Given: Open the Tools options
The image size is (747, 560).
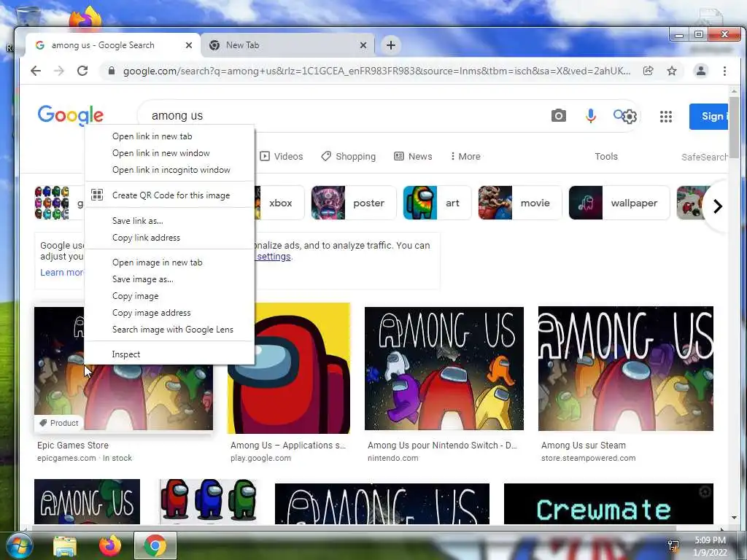Looking at the screenshot, I should (606, 157).
